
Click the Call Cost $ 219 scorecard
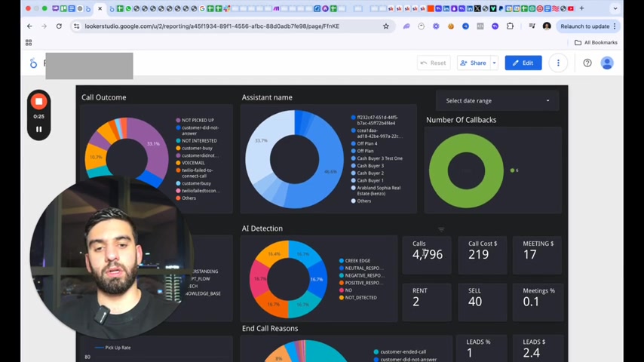482,255
